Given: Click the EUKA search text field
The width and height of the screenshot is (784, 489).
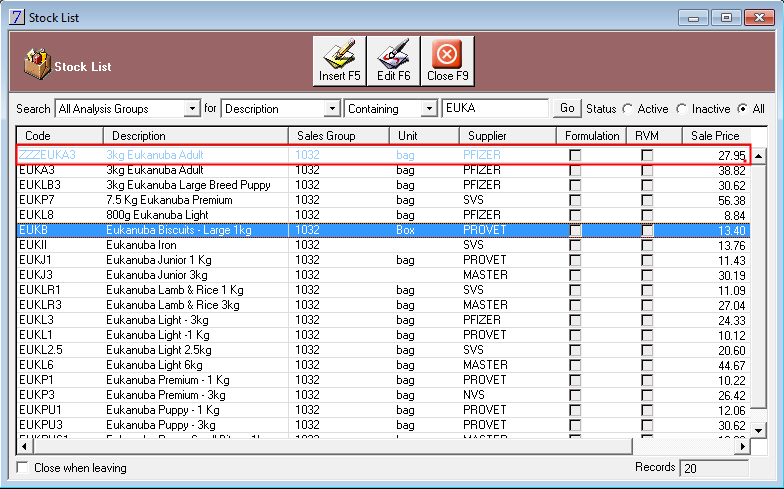Looking at the screenshot, I should tap(495, 108).
